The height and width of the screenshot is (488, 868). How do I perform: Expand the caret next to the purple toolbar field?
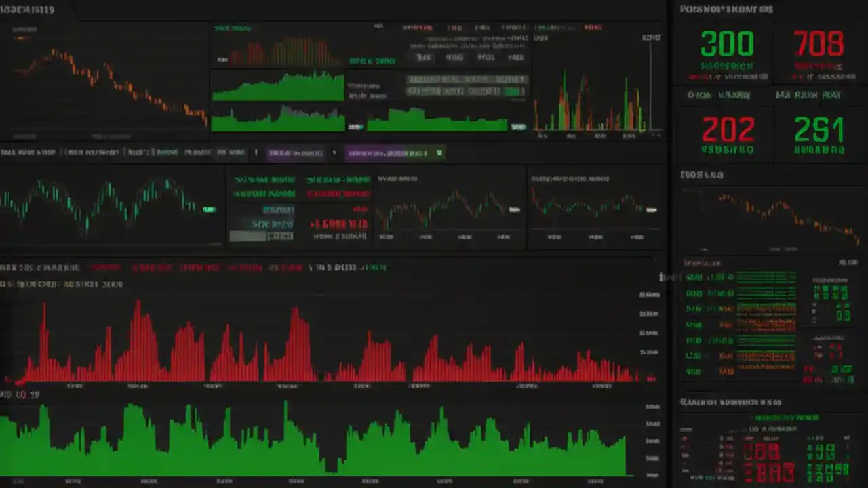coord(334,152)
